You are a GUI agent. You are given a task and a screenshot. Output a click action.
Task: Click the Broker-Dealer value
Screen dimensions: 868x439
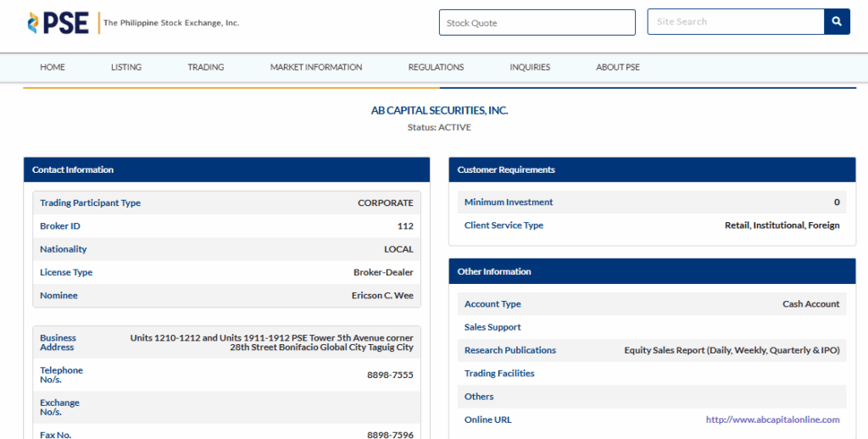coord(383,272)
